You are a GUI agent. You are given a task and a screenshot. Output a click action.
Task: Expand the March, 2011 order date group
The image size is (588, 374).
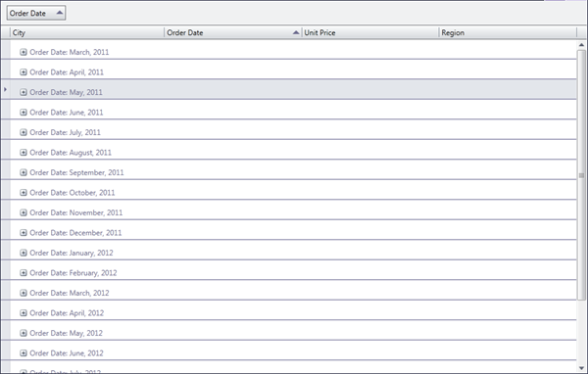tap(24, 52)
